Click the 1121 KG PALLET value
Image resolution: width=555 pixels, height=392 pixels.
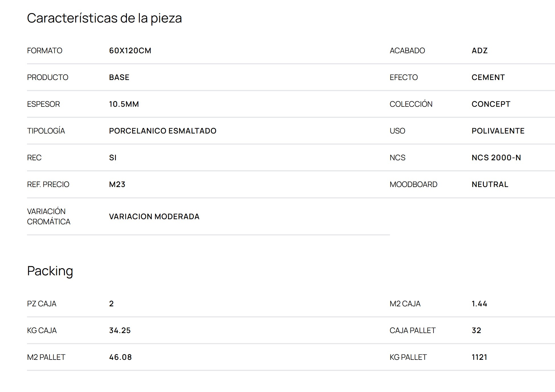coord(479,357)
